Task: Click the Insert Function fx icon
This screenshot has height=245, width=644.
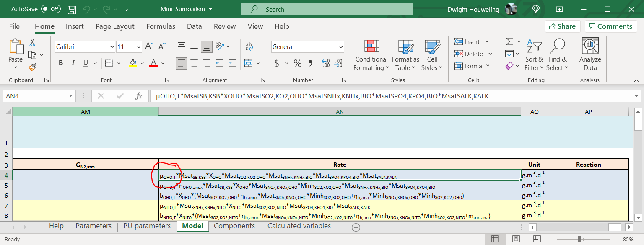Action: pos(139,96)
